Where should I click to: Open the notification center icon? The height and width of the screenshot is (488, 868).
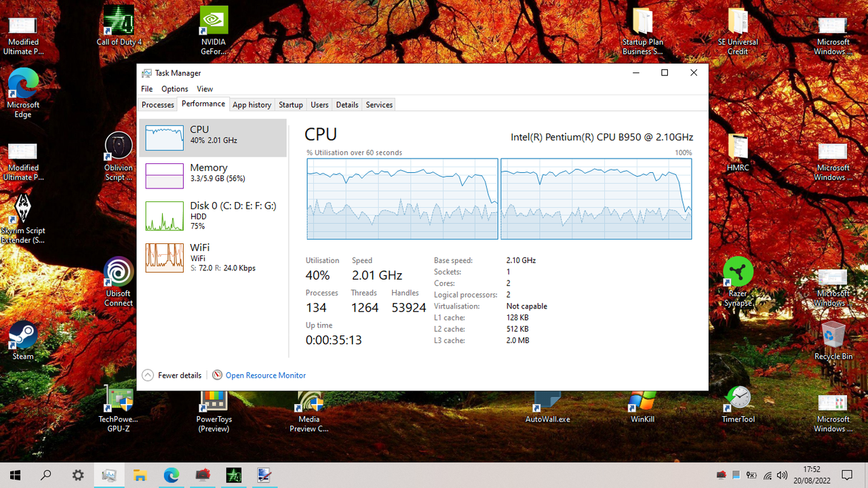click(x=847, y=475)
